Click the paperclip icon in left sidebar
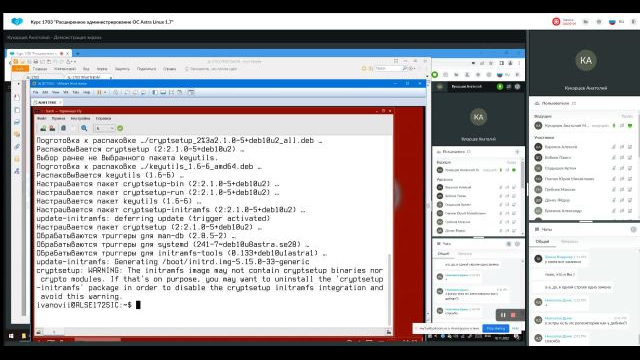Screen dimensions: 640x360 [x=17, y=147]
